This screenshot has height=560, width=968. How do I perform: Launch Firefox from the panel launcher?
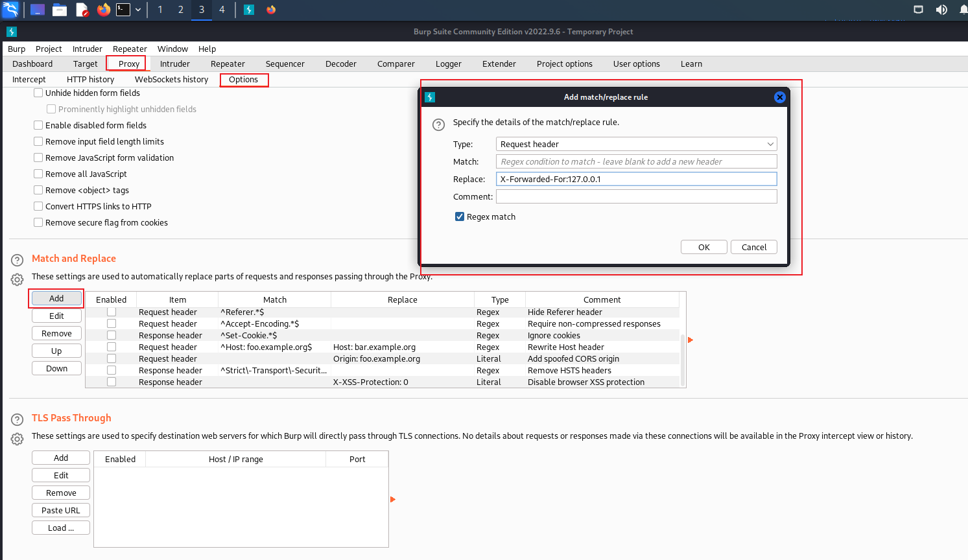104,10
